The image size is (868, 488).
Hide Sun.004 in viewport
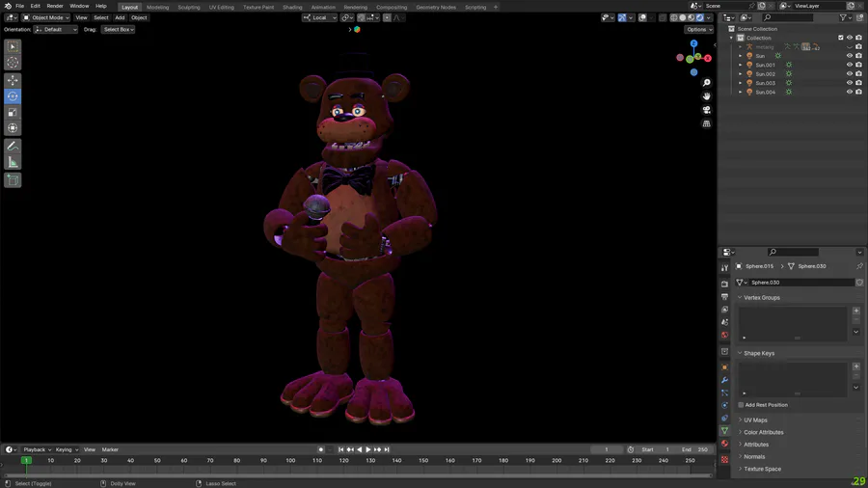(x=850, y=92)
